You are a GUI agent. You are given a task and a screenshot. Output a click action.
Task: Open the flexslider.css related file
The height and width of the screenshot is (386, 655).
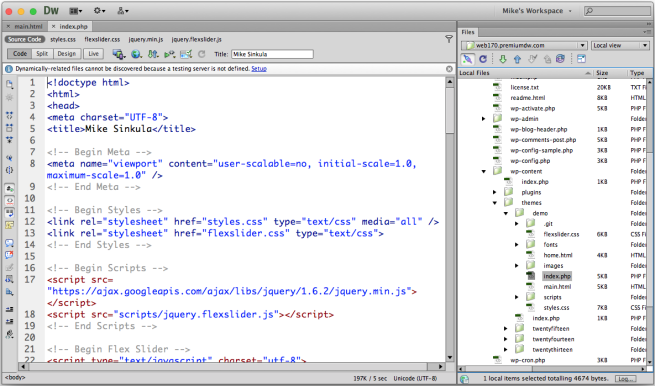(x=102, y=39)
